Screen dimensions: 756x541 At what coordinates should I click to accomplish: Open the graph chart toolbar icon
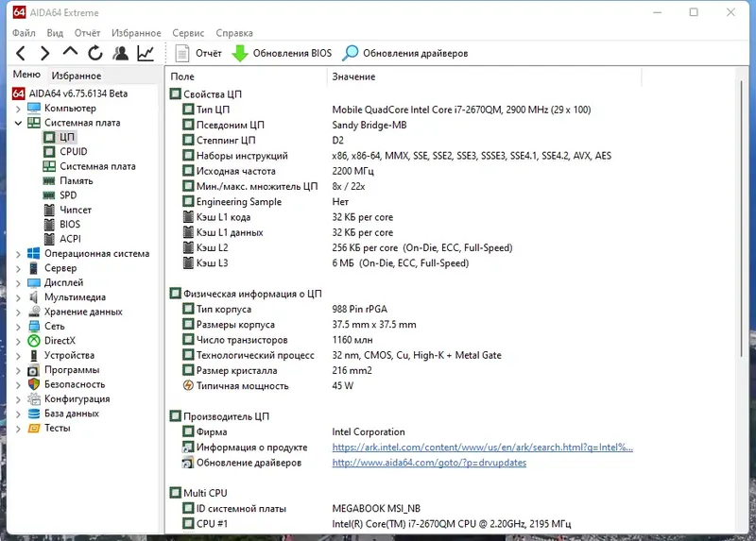[146, 53]
